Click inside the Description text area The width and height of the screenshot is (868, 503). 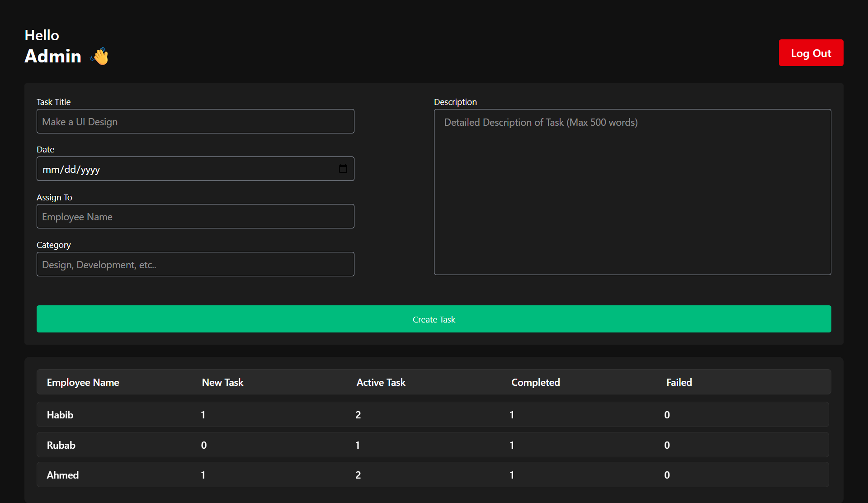[632, 192]
